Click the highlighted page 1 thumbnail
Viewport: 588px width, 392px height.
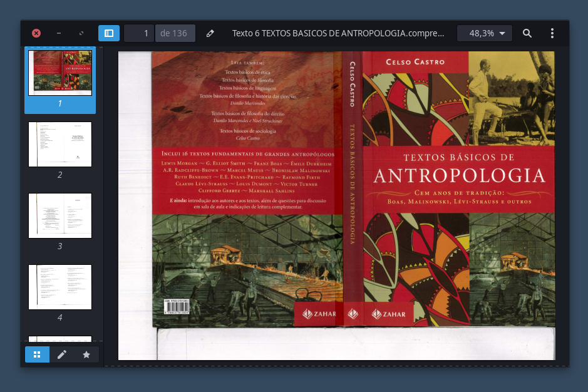click(59, 74)
